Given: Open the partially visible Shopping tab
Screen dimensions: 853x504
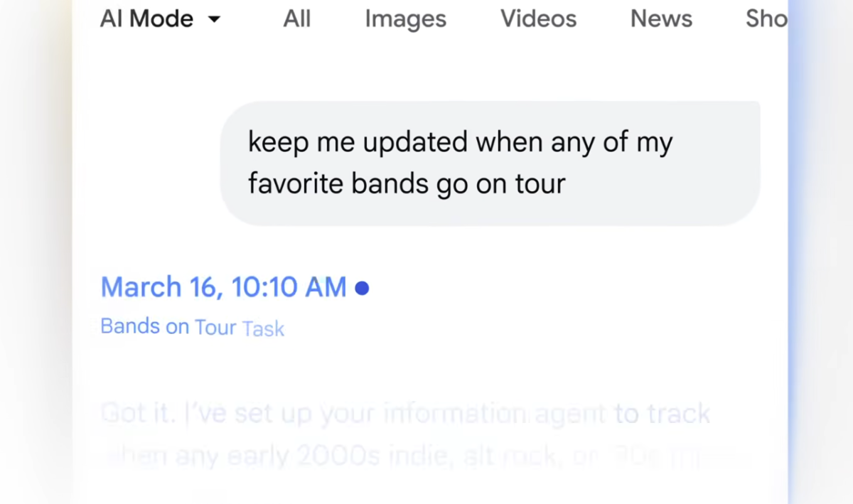Looking at the screenshot, I should 766,18.
